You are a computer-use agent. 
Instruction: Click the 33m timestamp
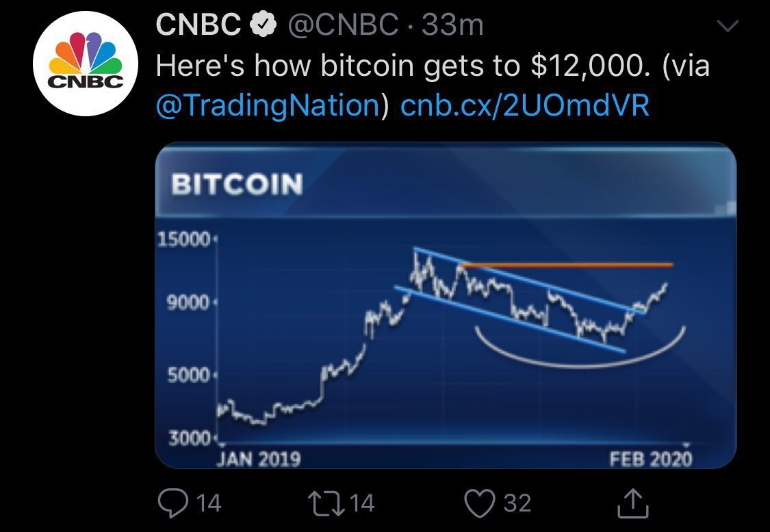453,27
